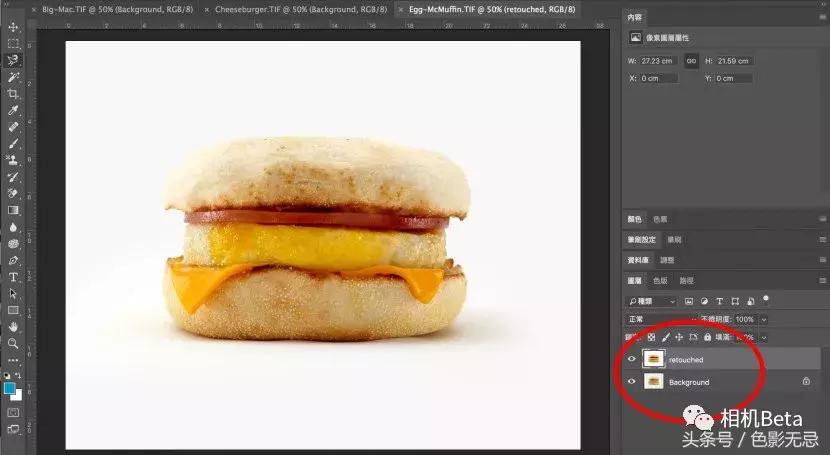Select the Clone Stamp tool
Viewport: 830px width, 455px height.
[13, 160]
